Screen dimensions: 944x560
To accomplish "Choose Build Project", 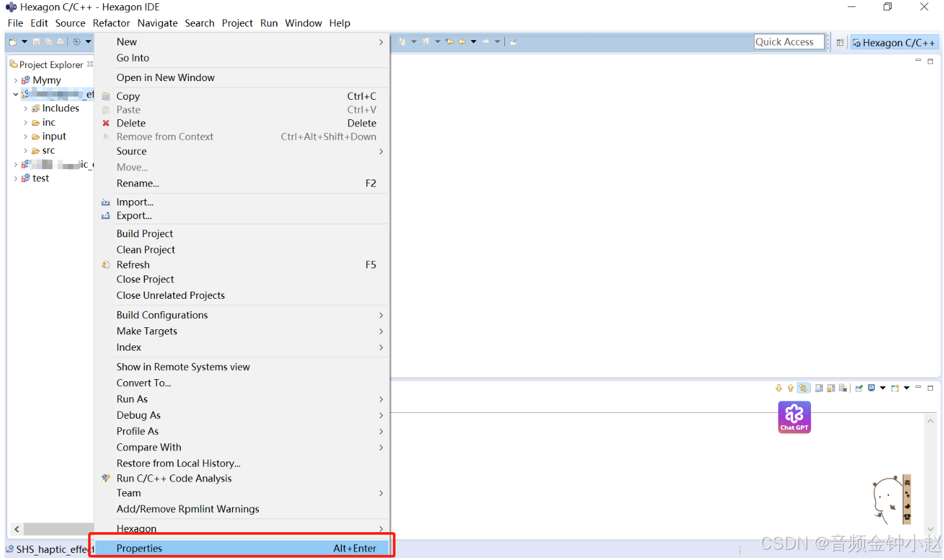I will click(x=242, y=233).
